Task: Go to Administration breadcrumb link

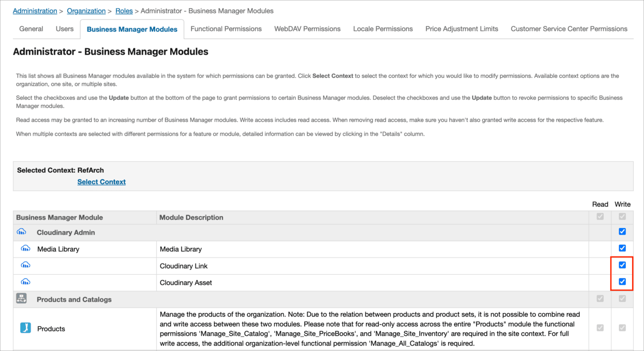Action: (35, 11)
